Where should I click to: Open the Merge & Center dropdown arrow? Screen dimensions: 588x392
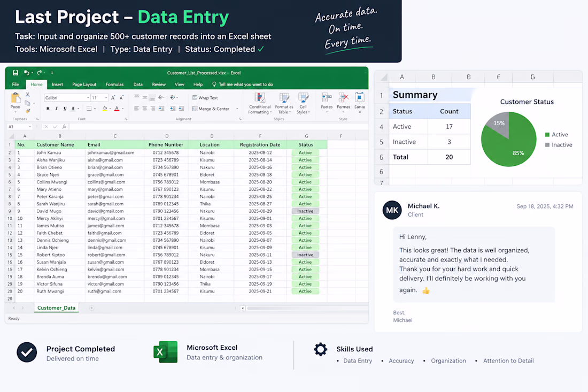[x=237, y=109]
